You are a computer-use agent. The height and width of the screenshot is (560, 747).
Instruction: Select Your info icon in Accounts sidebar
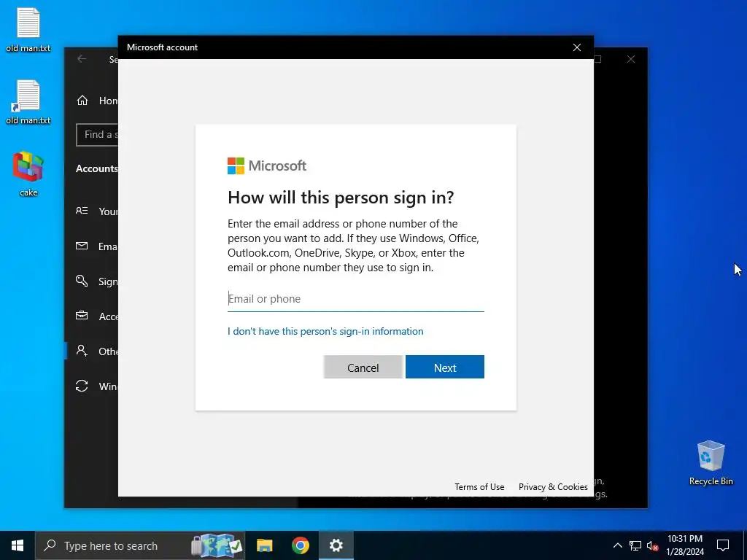tap(82, 211)
